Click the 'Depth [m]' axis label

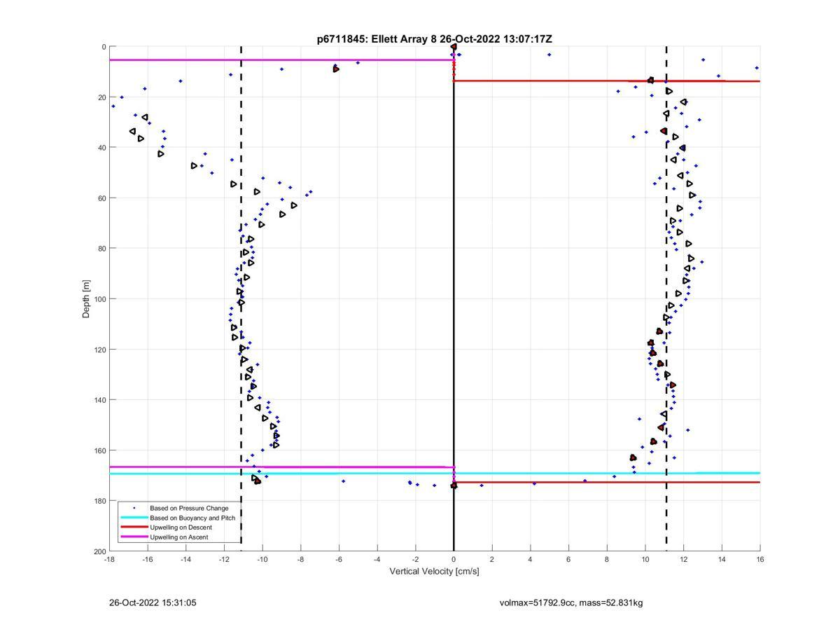(x=87, y=299)
